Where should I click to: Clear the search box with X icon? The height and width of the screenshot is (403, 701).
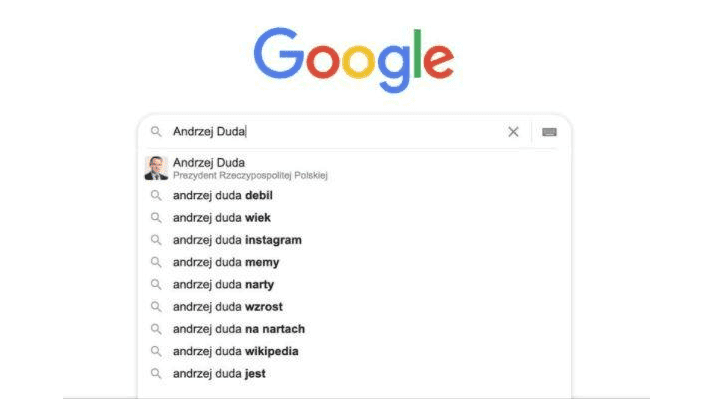(513, 132)
